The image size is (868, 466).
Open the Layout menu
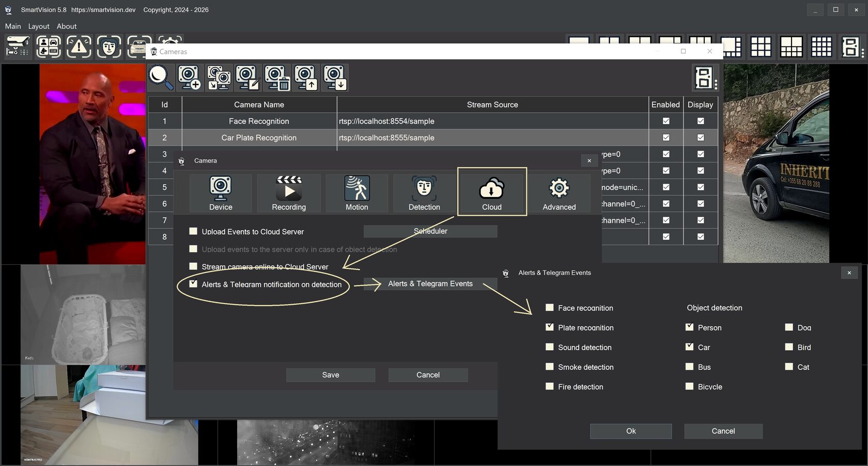[x=39, y=26]
